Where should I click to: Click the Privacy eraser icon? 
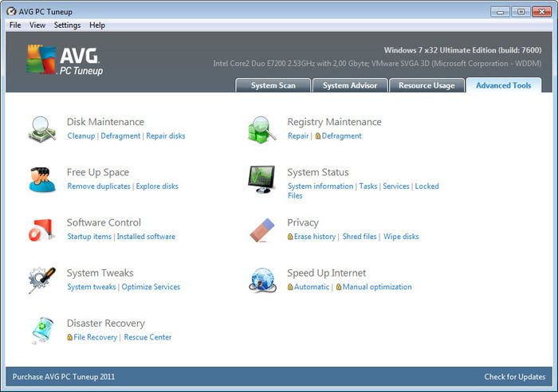(262, 230)
